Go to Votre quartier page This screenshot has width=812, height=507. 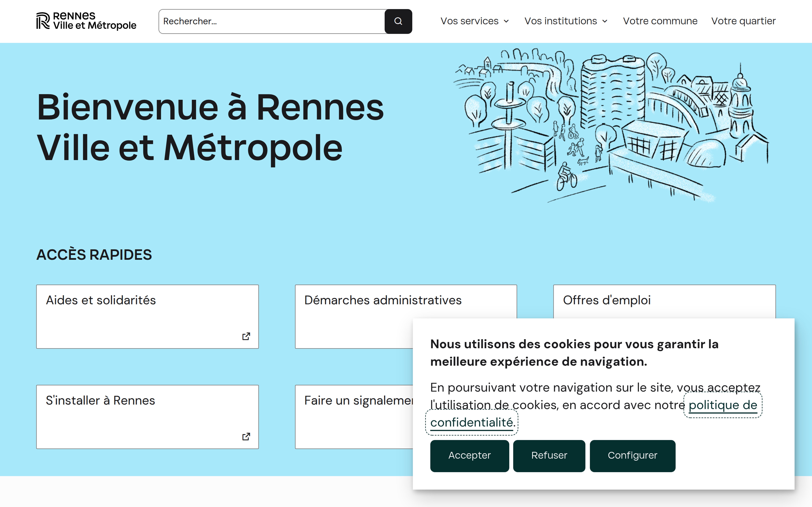743,21
